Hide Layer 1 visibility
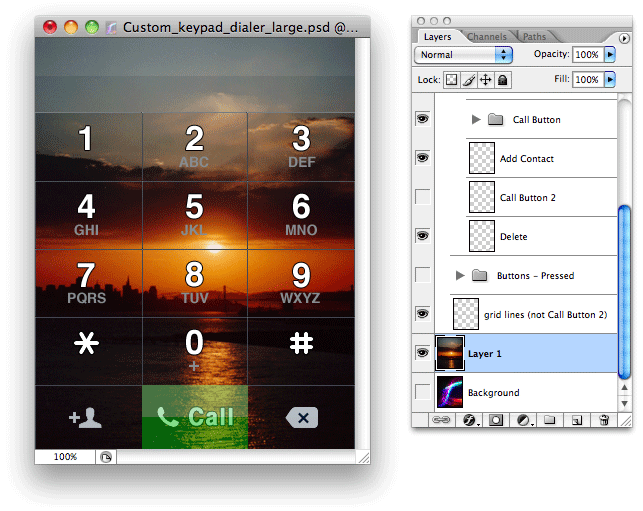643x511 pixels. point(423,353)
